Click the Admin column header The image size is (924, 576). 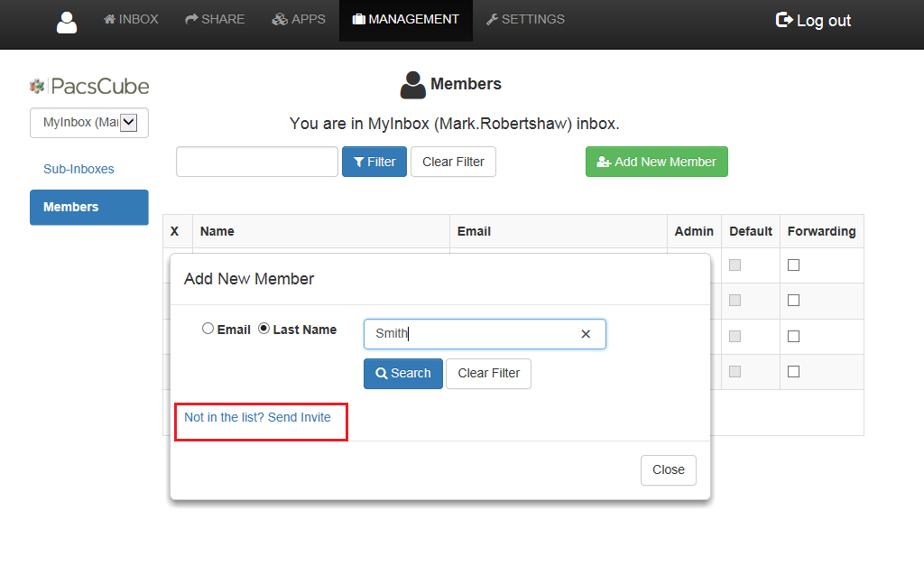click(694, 231)
